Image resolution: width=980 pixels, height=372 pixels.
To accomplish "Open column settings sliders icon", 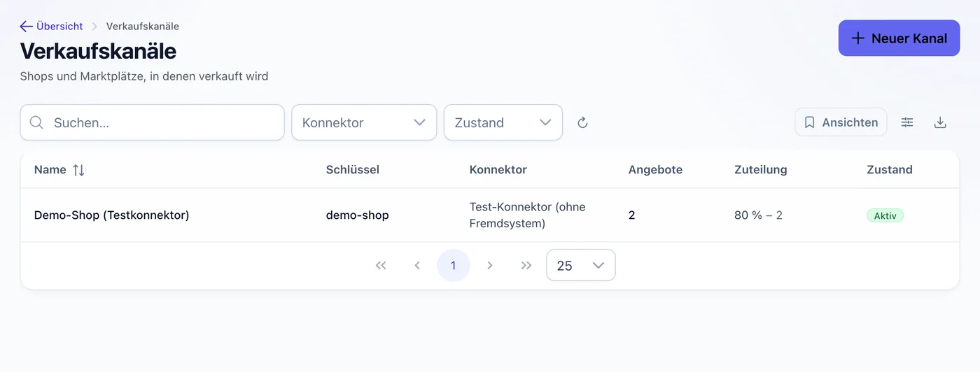I will click(x=907, y=122).
